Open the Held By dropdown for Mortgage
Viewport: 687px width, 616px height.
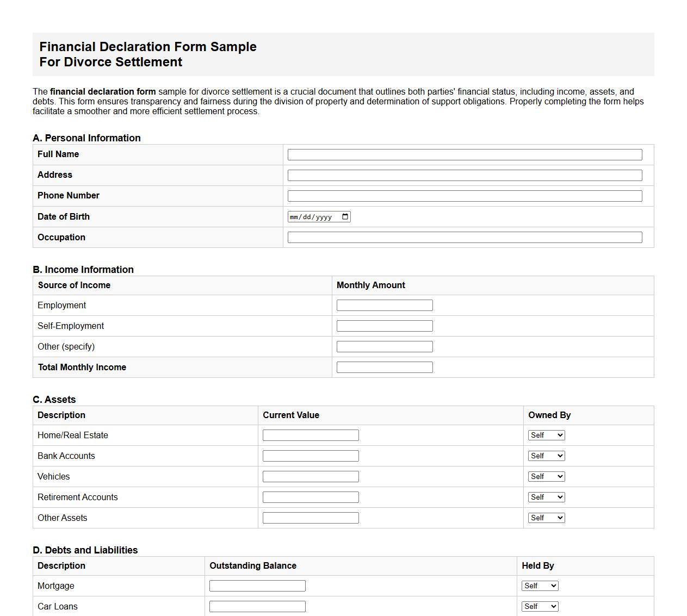tap(540, 586)
